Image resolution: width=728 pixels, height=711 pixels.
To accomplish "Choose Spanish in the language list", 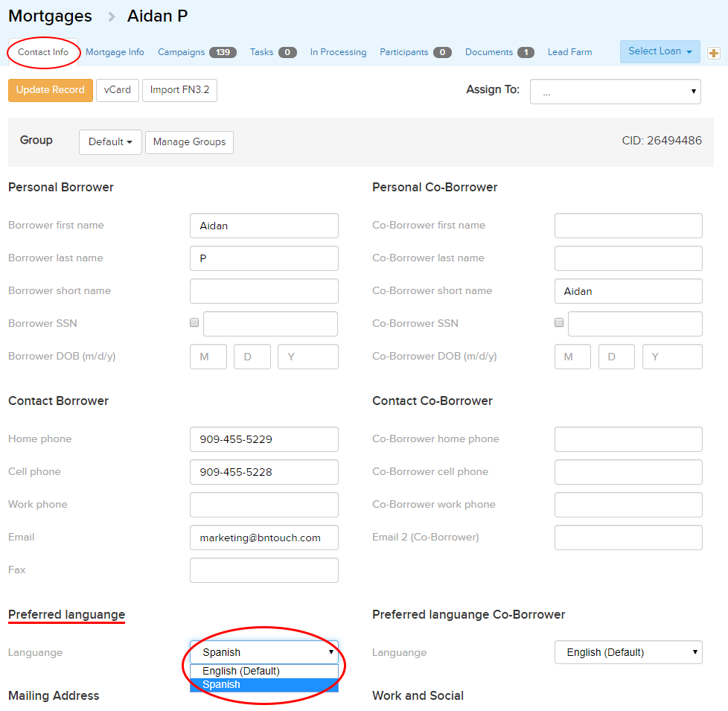I will 264,685.
